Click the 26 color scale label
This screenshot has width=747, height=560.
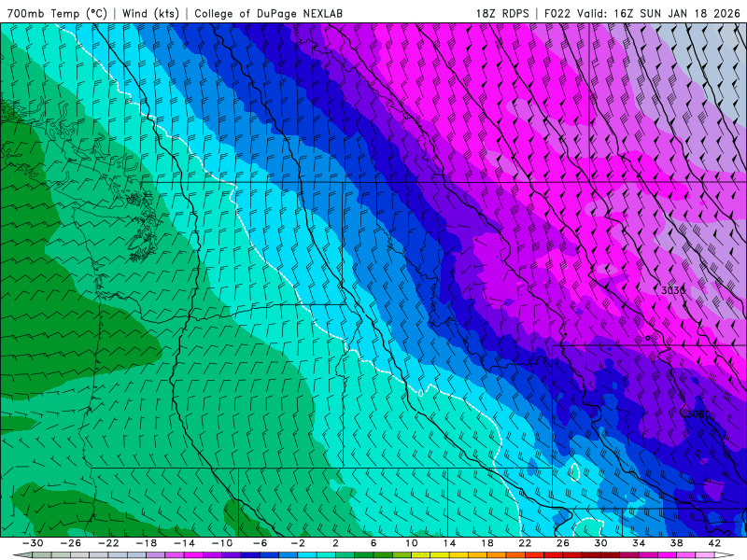563,543
